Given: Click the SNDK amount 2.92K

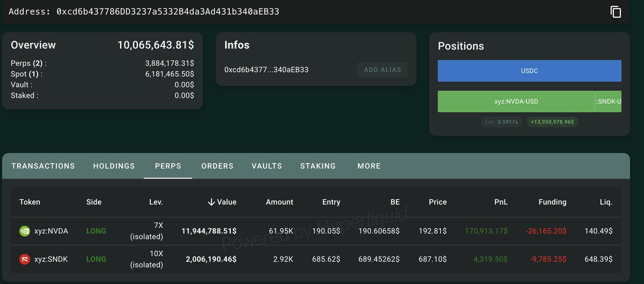Looking at the screenshot, I should pos(282,259).
